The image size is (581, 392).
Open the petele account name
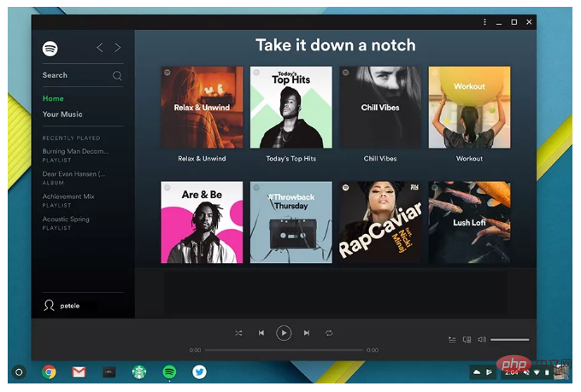tap(70, 306)
